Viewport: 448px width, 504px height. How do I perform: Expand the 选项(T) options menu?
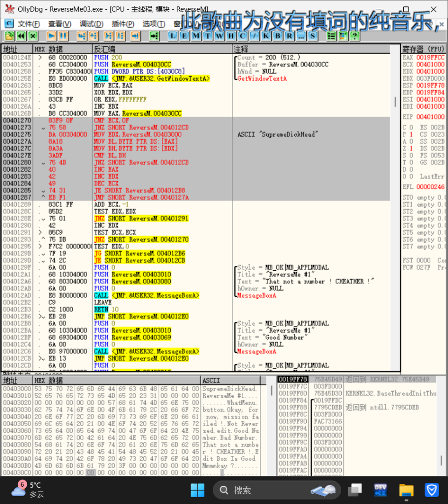(x=154, y=24)
